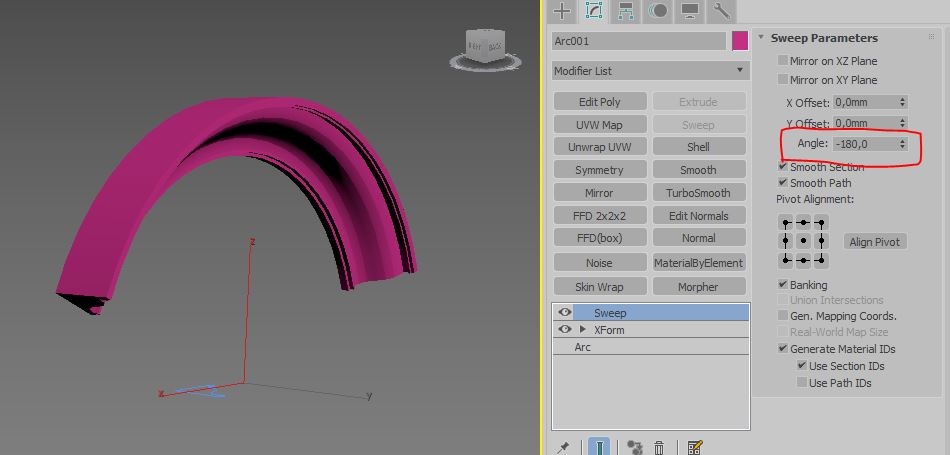Screen dimensions: 950x455
Task: Remove modifier with the trash icon
Action: coord(659,447)
